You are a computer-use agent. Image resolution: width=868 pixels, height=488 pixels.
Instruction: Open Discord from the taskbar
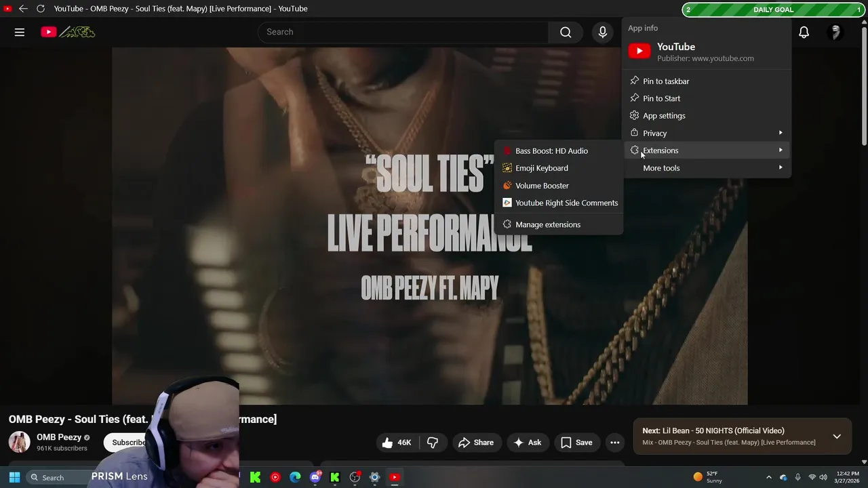pos(315,477)
